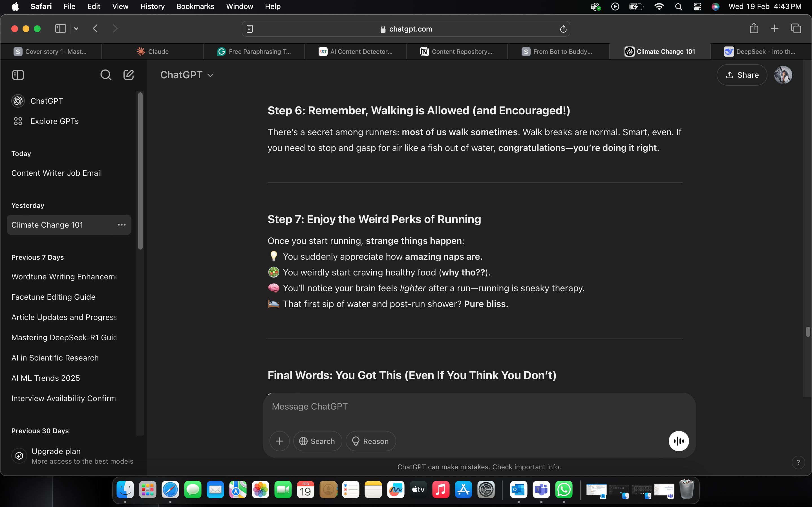This screenshot has width=812, height=507.
Task: Collapse the ChatGPT sidebar panel
Action: click(x=18, y=75)
